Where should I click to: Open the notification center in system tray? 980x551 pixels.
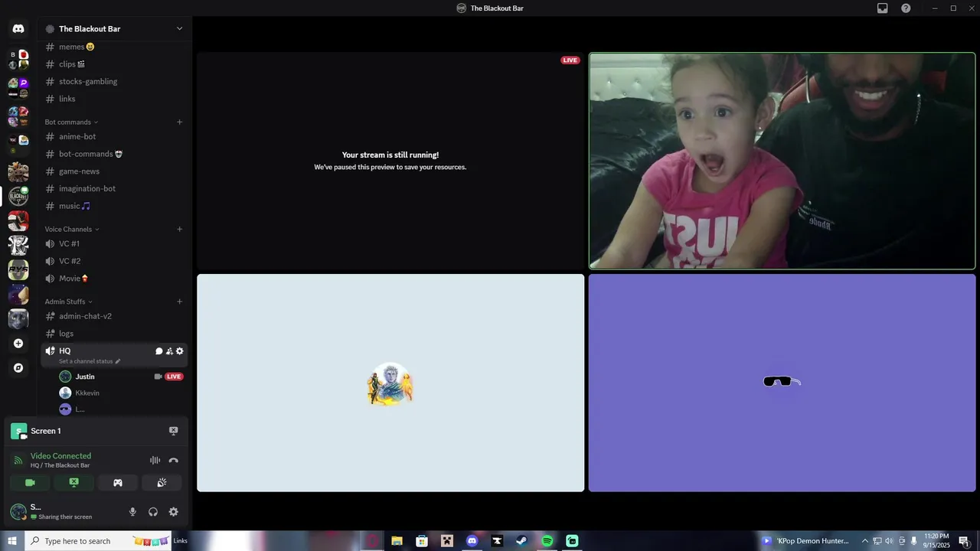point(964,541)
